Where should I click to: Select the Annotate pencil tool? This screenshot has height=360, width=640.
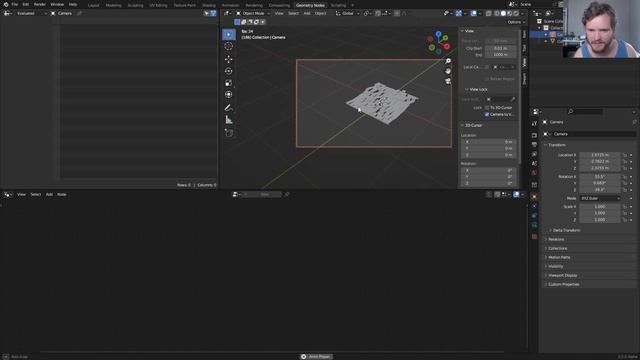(x=229, y=108)
